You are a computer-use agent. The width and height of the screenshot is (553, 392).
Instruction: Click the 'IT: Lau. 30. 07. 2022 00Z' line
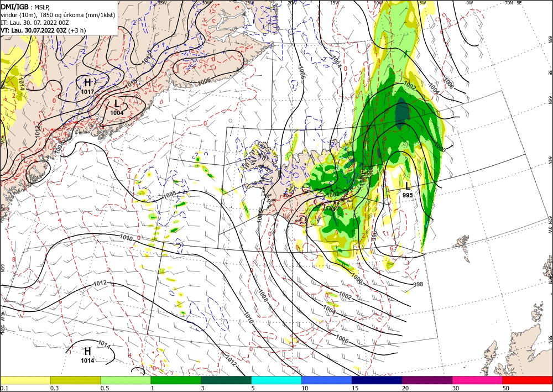click(x=34, y=23)
